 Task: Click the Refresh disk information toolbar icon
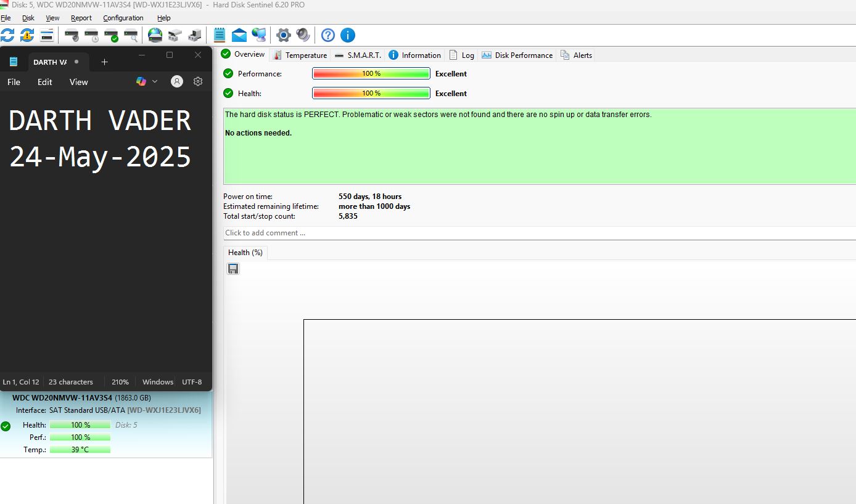pos(7,35)
